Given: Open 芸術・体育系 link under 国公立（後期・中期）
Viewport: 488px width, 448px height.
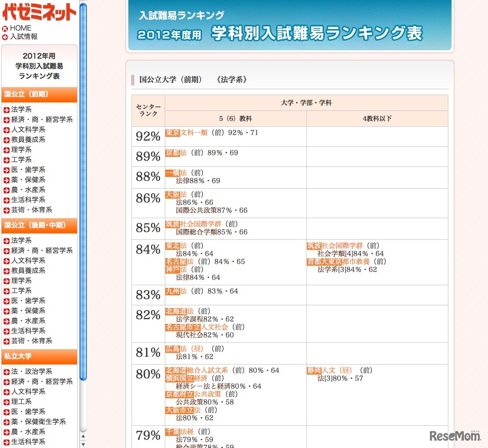Looking at the screenshot, I should click(32, 341).
